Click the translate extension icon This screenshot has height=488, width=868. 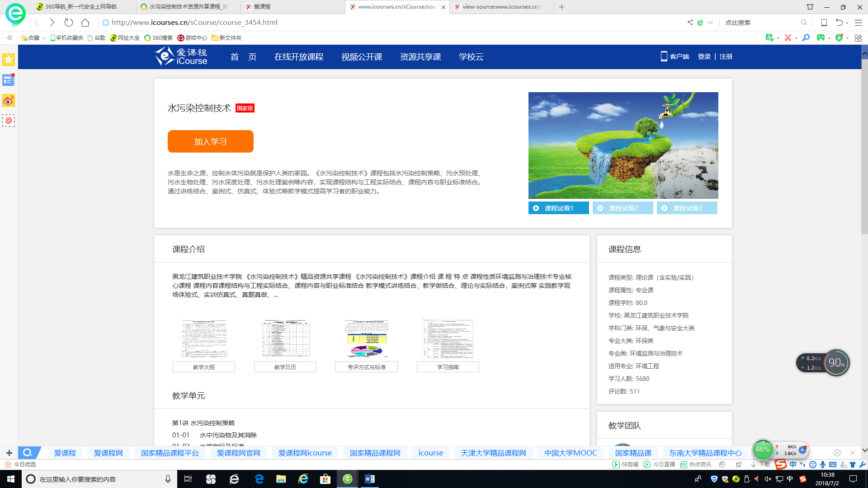(x=769, y=38)
